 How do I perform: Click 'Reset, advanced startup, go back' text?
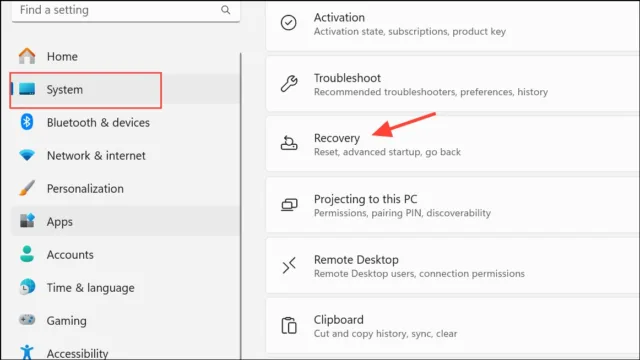click(387, 152)
